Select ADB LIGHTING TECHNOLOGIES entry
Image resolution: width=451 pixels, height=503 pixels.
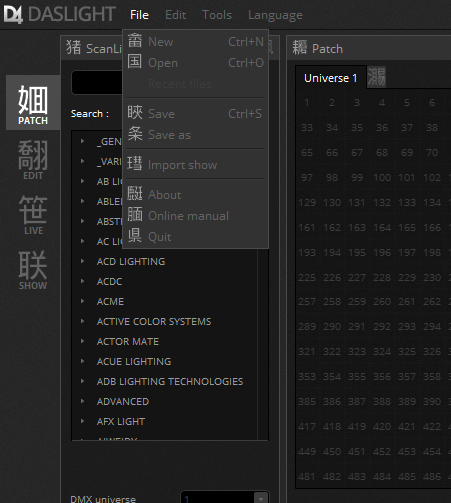170,381
